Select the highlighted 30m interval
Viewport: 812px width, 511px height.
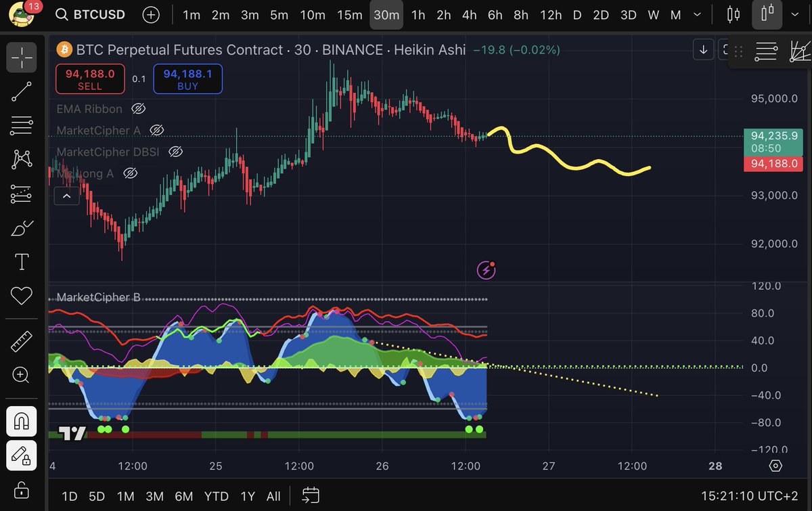coord(386,15)
